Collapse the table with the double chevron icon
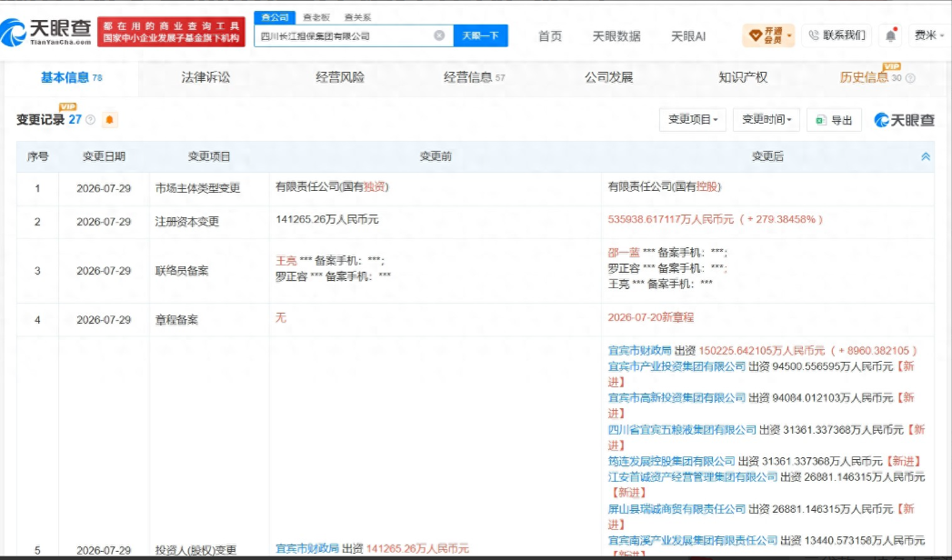 [x=926, y=156]
